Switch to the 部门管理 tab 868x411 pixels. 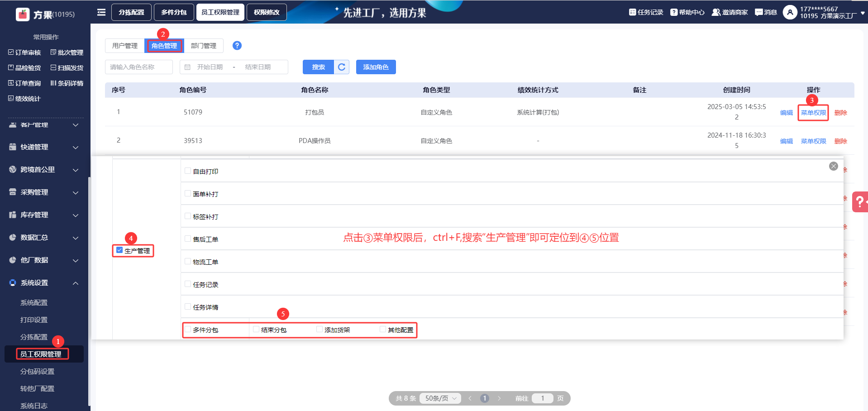(204, 46)
